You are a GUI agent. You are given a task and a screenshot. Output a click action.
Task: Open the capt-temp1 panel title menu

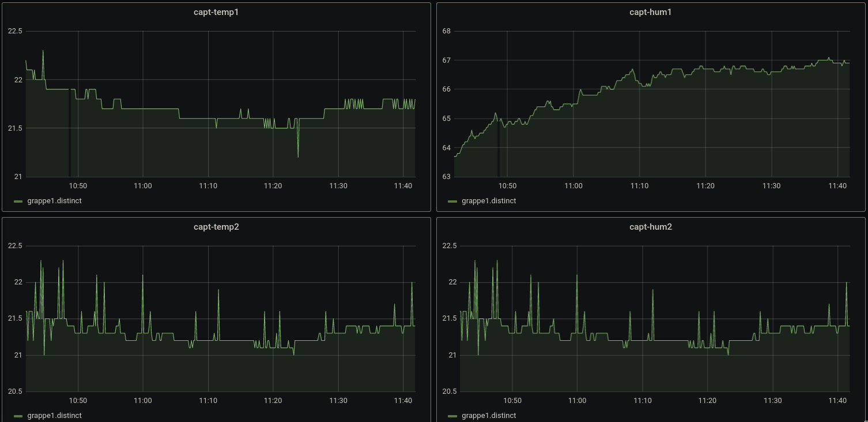(x=216, y=12)
